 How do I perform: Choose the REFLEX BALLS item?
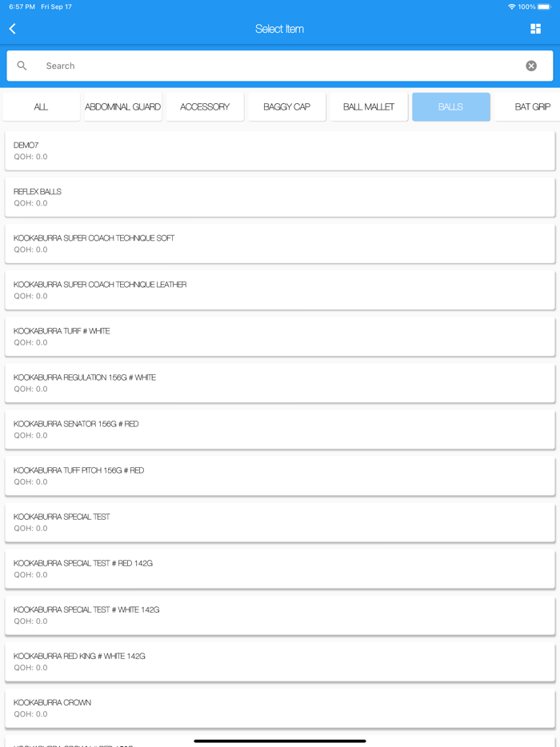[280, 198]
